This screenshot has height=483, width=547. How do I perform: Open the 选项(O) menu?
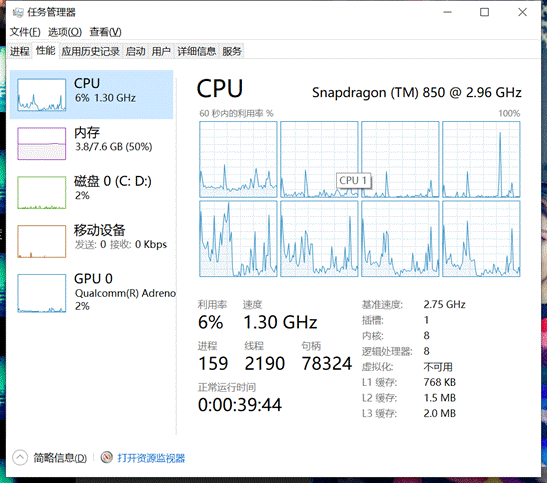(65, 32)
